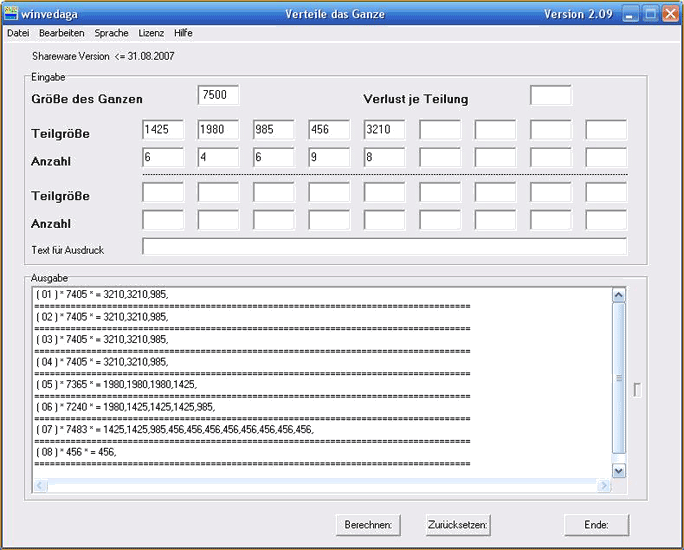Viewport: 684px width, 550px height.
Task: Select output row (05) with 7365 result
Action: (x=116, y=384)
